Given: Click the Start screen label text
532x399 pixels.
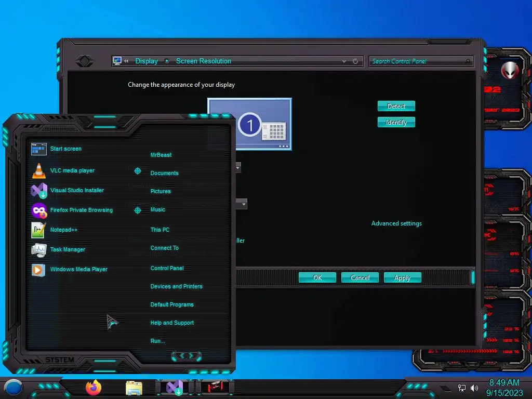Looking at the screenshot, I should pos(66,149).
